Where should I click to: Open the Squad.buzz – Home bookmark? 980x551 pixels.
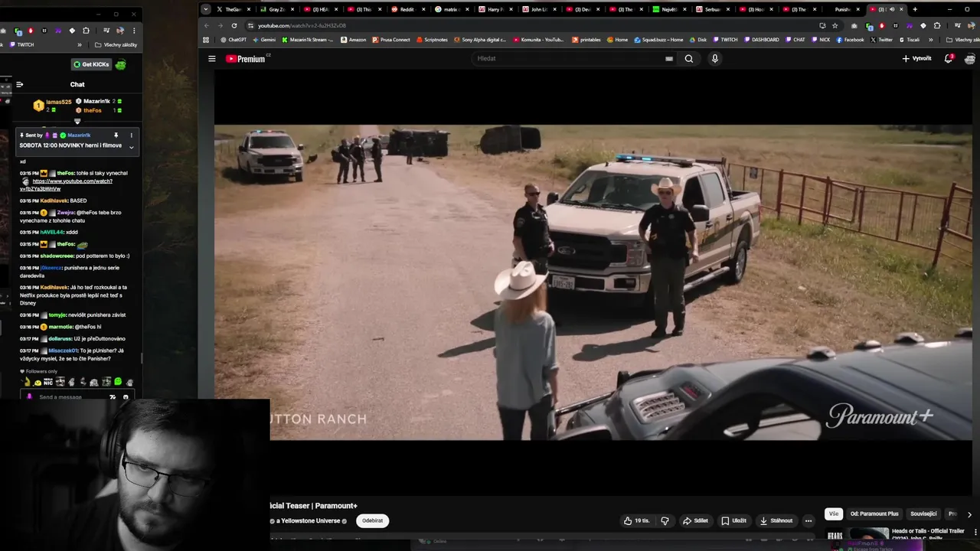pyautogui.click(x=658, y=40)
